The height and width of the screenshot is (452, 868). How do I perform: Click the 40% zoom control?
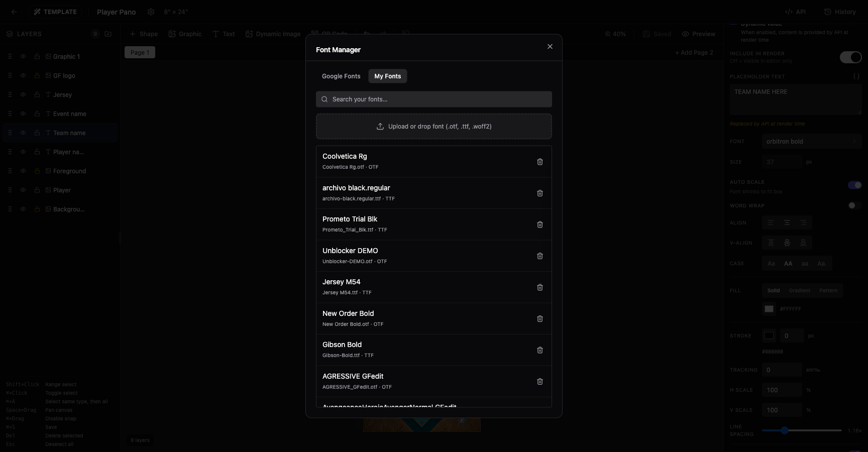[x=615, y=34]
